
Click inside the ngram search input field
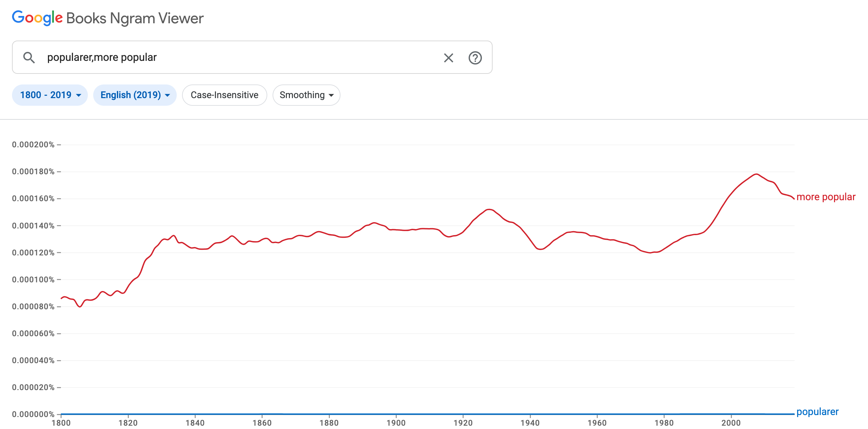click(236, 57)
